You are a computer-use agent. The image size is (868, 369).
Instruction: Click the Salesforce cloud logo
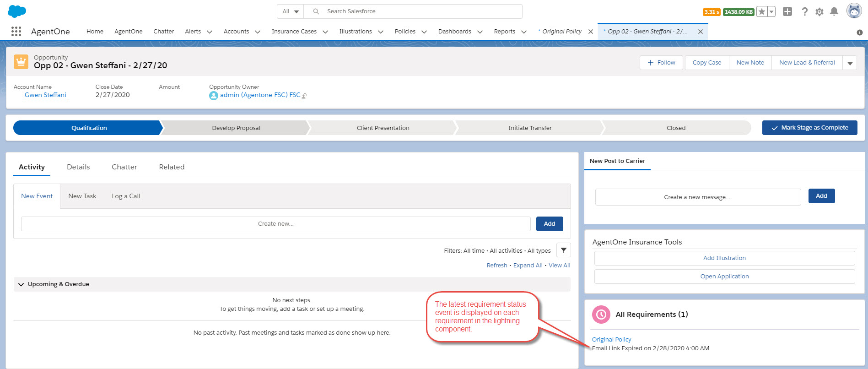click(x=17, y=11)
